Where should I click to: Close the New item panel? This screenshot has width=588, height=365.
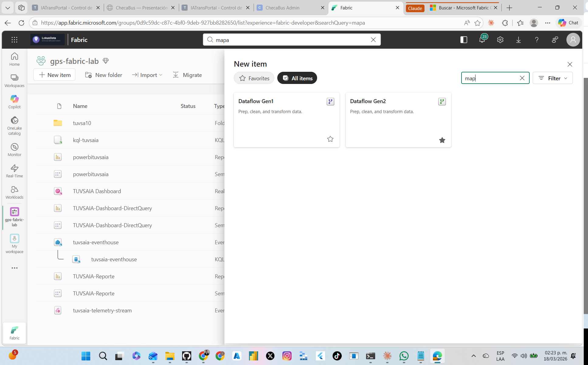[x=570, y=64]
